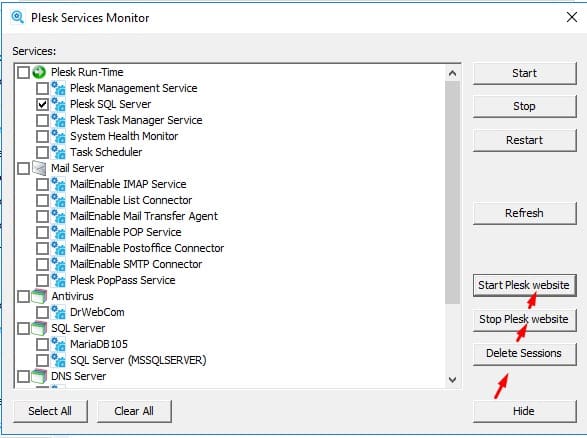Viewport: 587px width, 438px height.
Task: Uncheck the Plesk SQL Server checkbox
Action: [x=42, y=104]
